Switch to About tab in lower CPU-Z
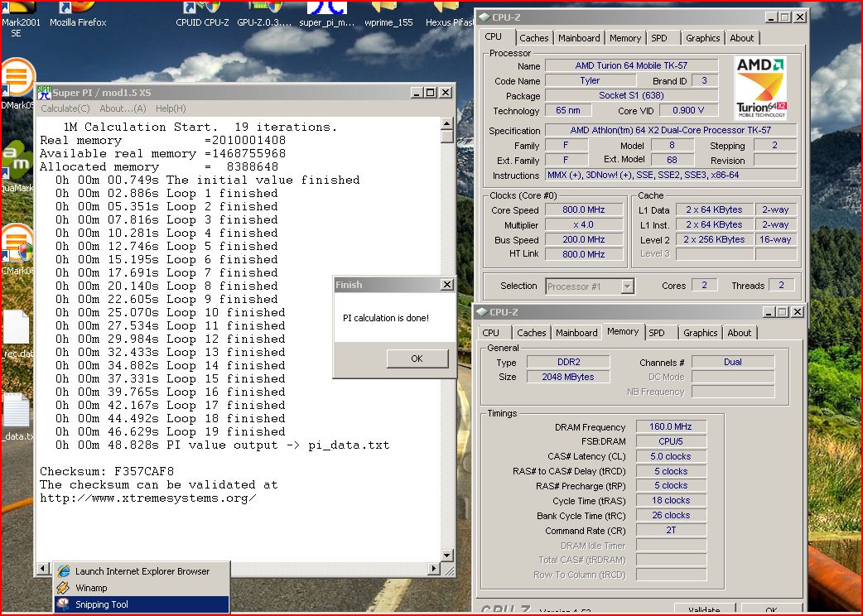 [739, 333]
